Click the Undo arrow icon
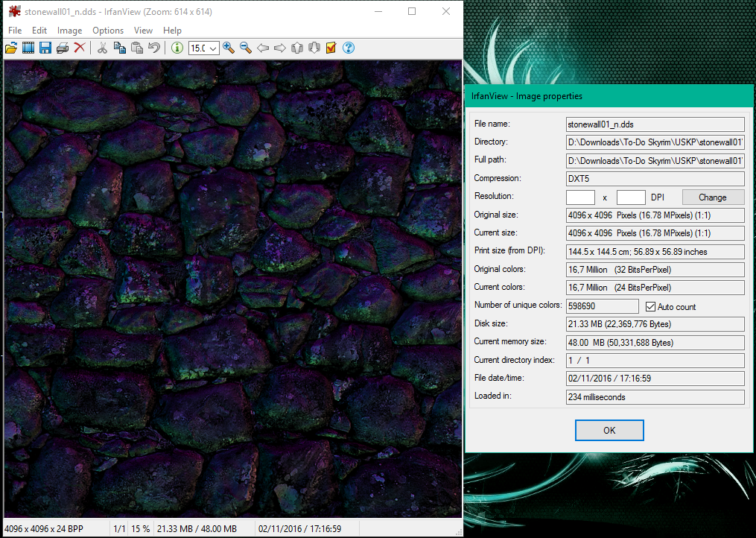756x538 pixels. 154,48
